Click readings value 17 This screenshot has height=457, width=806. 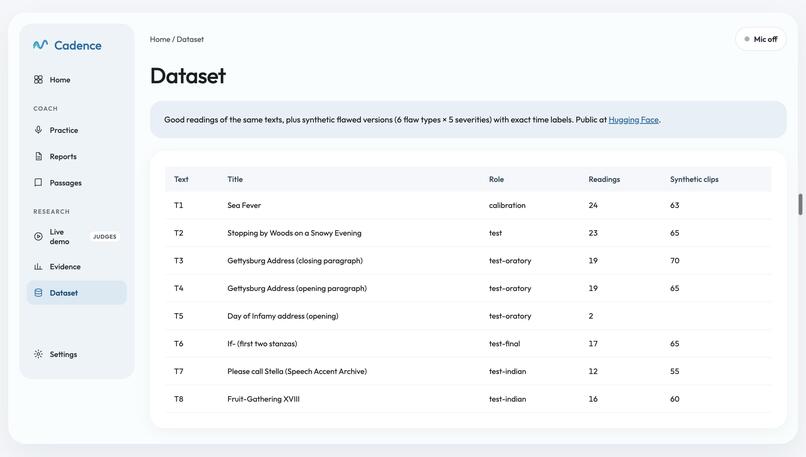coord(593,343)
